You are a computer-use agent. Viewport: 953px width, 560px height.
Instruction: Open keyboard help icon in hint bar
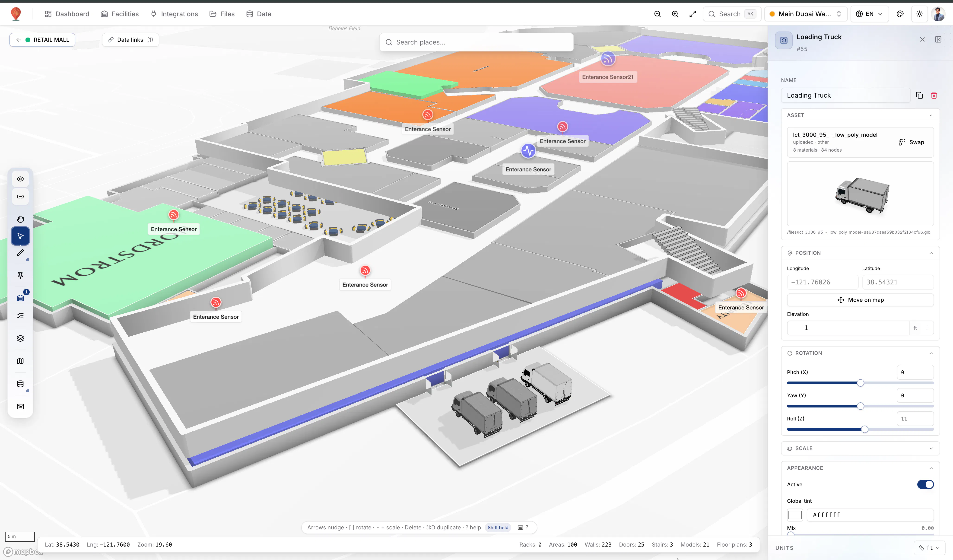520,528
